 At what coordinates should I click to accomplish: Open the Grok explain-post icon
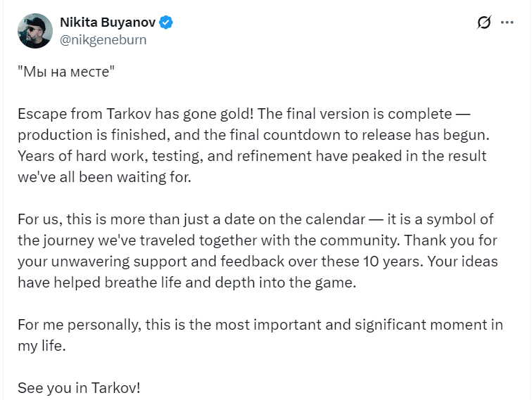click(x=484, y=22)
